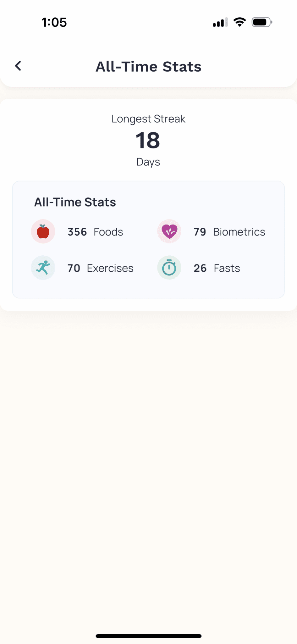This screenshot has width=297, height=644.
Task: Tap the red apple Foods icon
Action: point(43,231)
